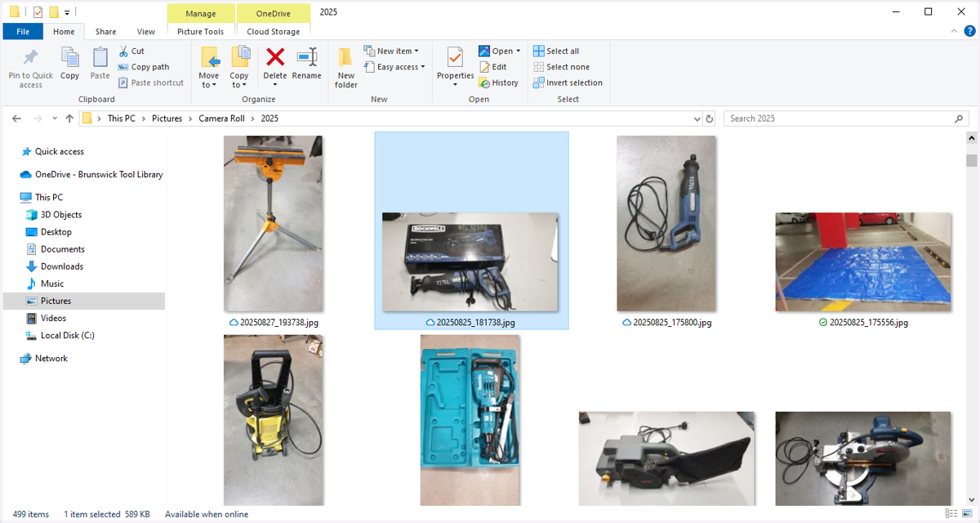
Task: Click Properties icon in quick access toolbar
Action: pos(38,11)
